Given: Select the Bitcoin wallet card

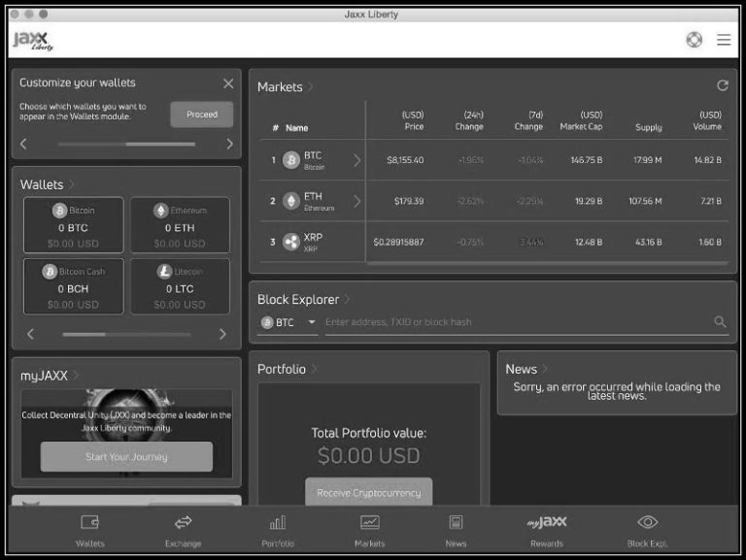Looking at the screenshot, I should tap(73, 225).
